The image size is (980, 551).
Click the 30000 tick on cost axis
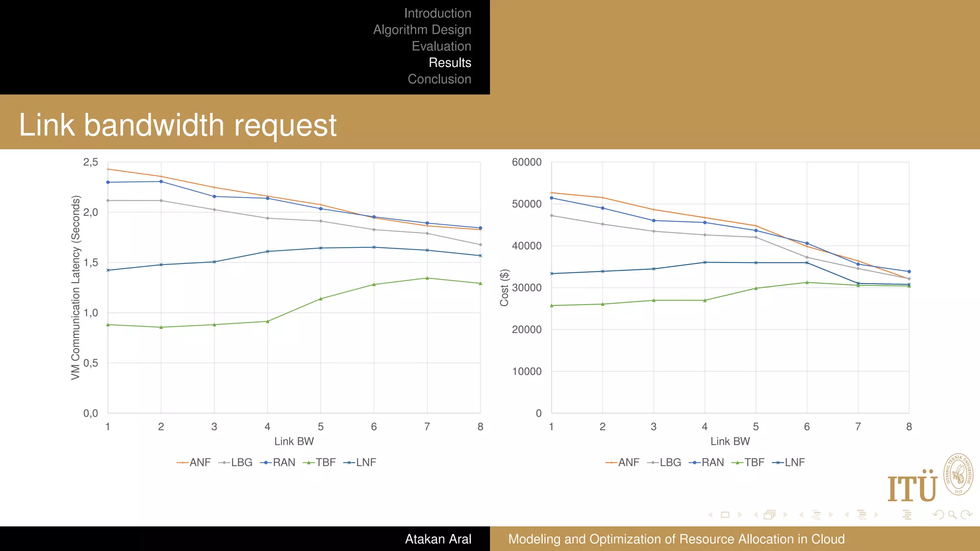coord(527,287)
